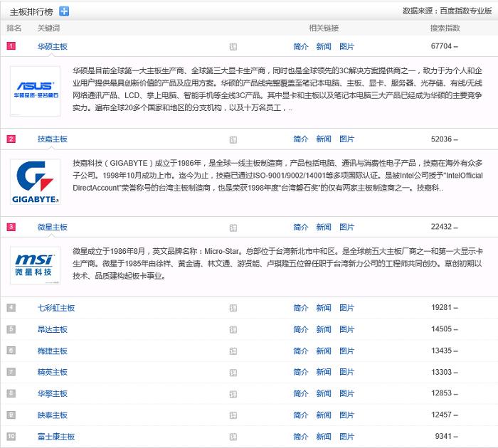Open 简介 link for 华硕主板
Image resolution: width=498 pixels, height=448 pixels.
click(x=301, y=47)
